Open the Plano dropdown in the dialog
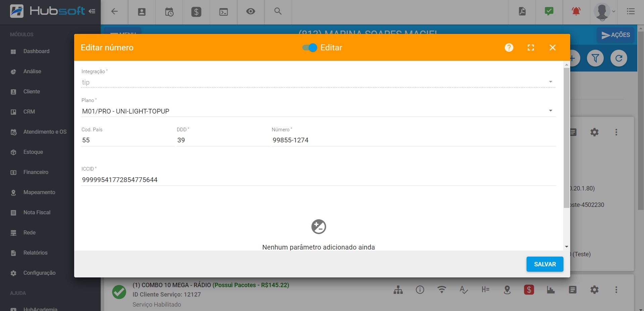 [550, 110]
